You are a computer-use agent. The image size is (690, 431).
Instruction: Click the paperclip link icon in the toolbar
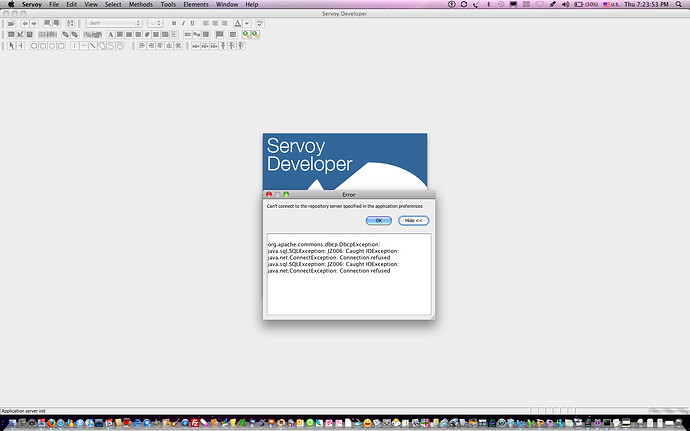[147, 34]
